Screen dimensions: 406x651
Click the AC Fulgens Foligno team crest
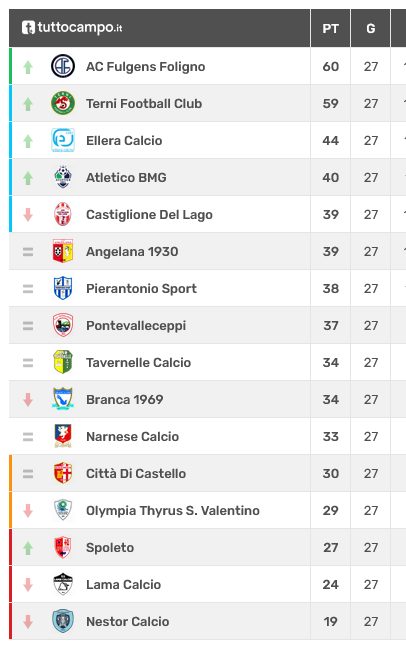(63, 66)
